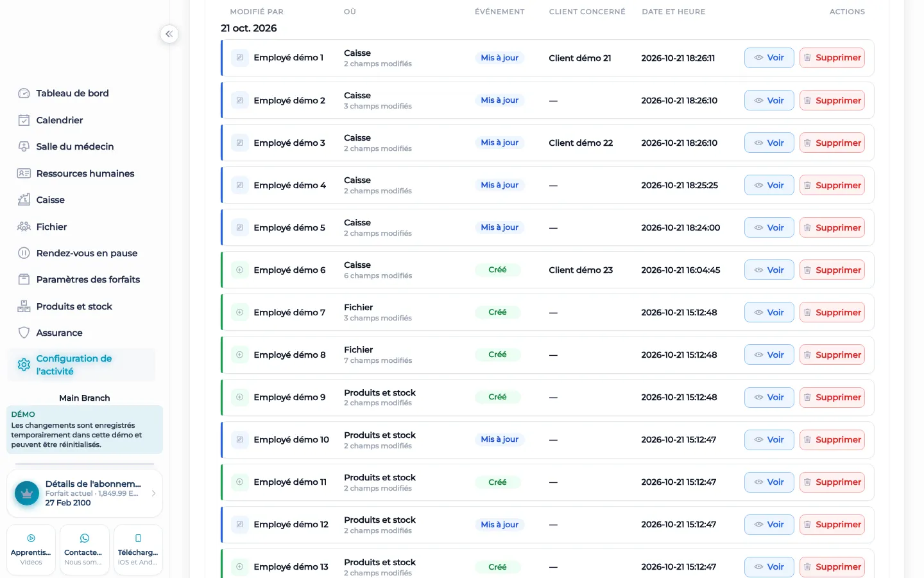The height and width of the screenshot is (578, 924).
Task: Click the Main Branch label
Action: (85, 398)
